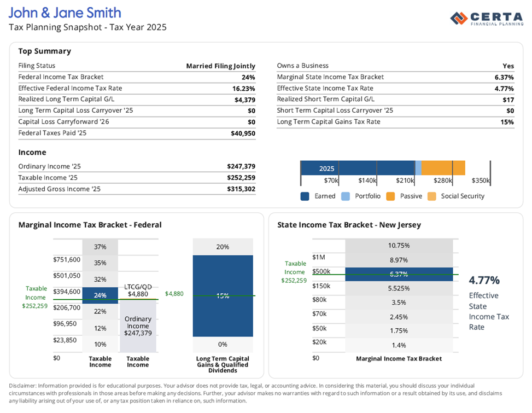532x413 pixels.
Task: Click the LTCG/QD $4,880 label
Action: [138, 290]
